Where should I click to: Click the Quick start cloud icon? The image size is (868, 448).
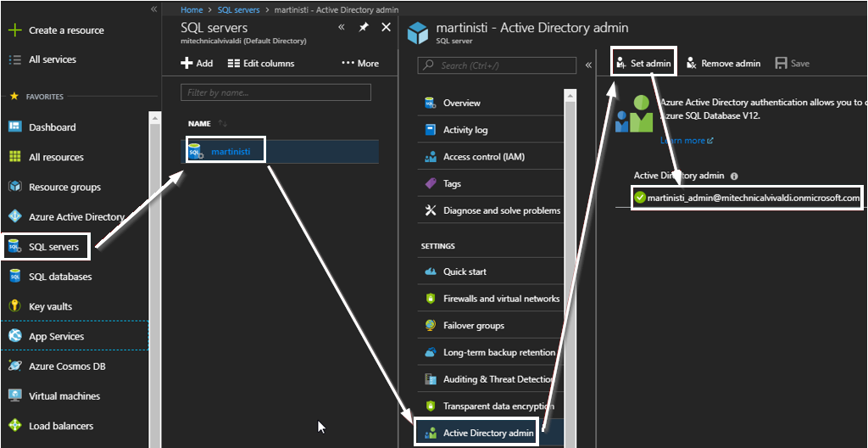(431, 272)
